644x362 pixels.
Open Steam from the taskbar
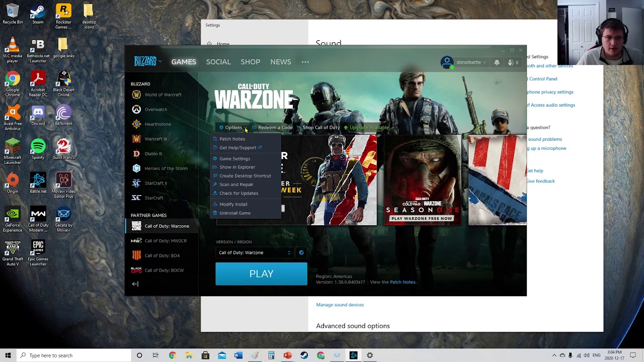304,355
